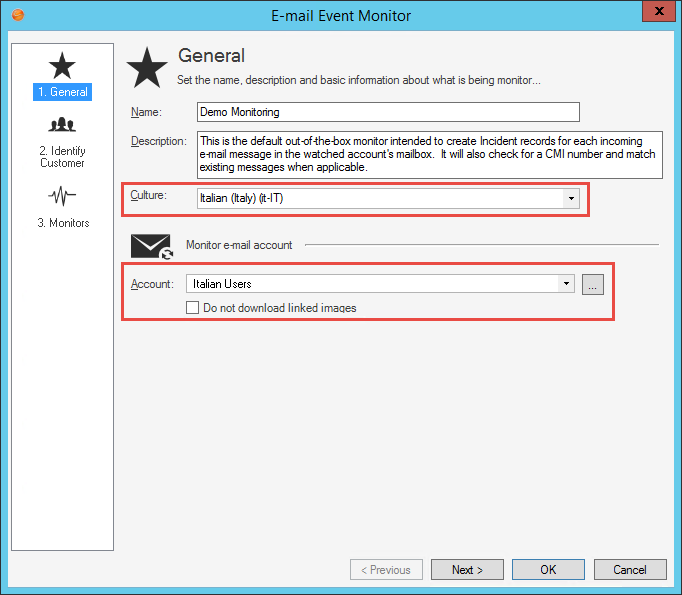
Task: Click the General heading text
Action: [211, 56]
